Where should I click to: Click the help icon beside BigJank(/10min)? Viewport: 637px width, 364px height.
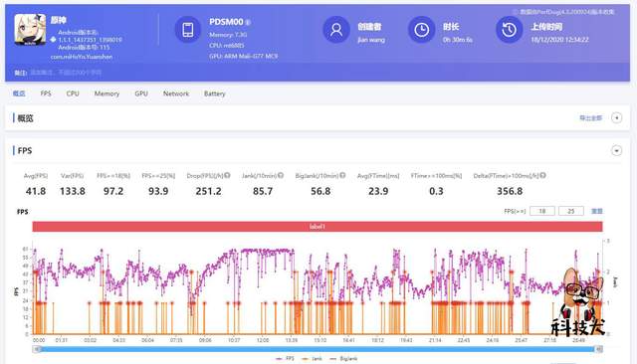342,175
